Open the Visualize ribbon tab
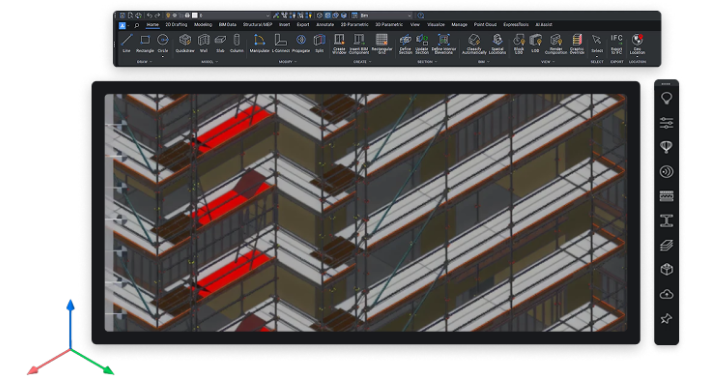 (x=435, y=25)
